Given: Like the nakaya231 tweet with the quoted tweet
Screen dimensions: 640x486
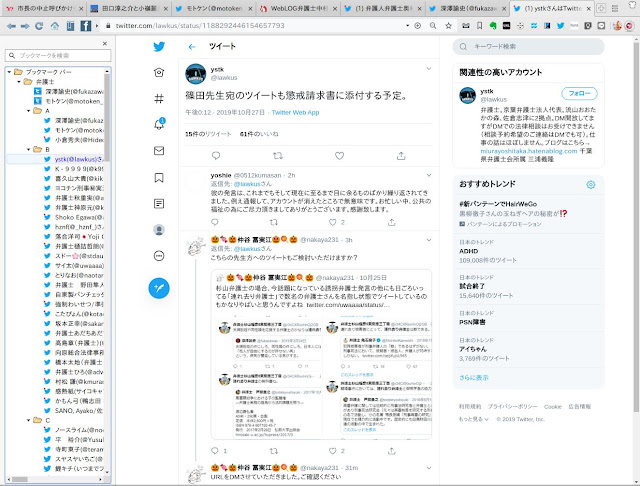Looking at the screenshot, I should tap(333, 450).
